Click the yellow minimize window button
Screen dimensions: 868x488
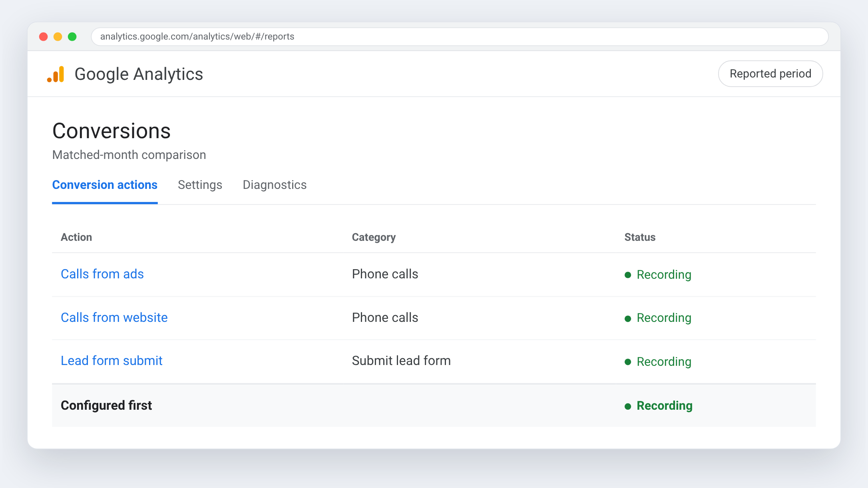pyautogui.click(x=58, y=37)
